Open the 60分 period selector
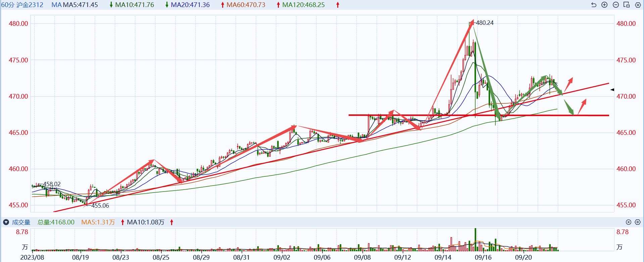 pyautogui.click(x=7, y=5)
